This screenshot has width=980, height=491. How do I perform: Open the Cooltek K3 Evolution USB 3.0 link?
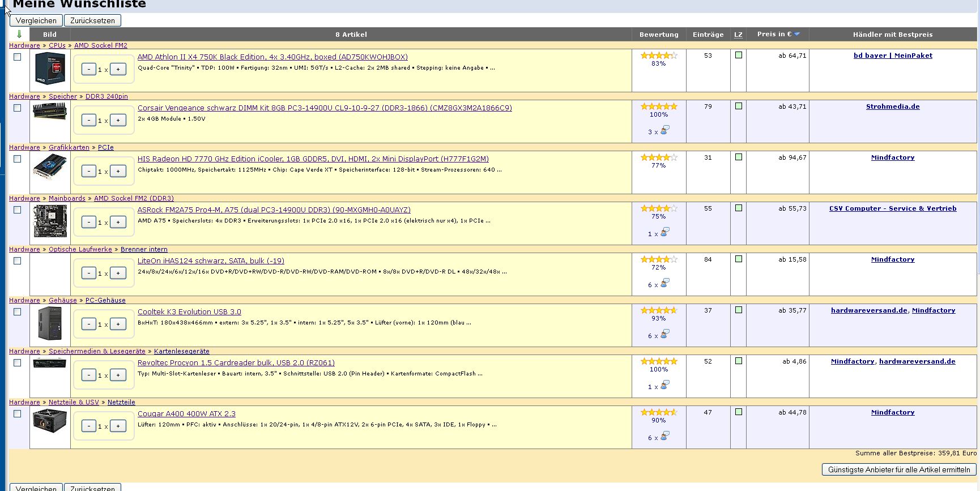point(189,312)
